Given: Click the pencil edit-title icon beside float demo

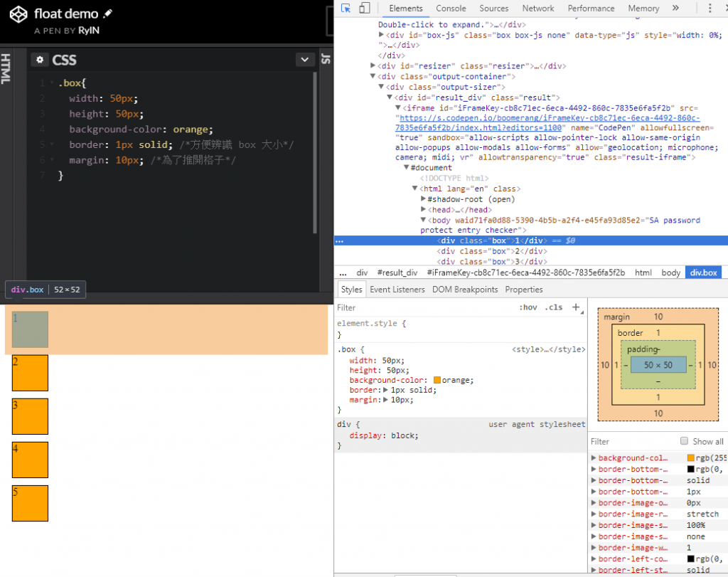Looking at the screenshot, I should [108, 14].
